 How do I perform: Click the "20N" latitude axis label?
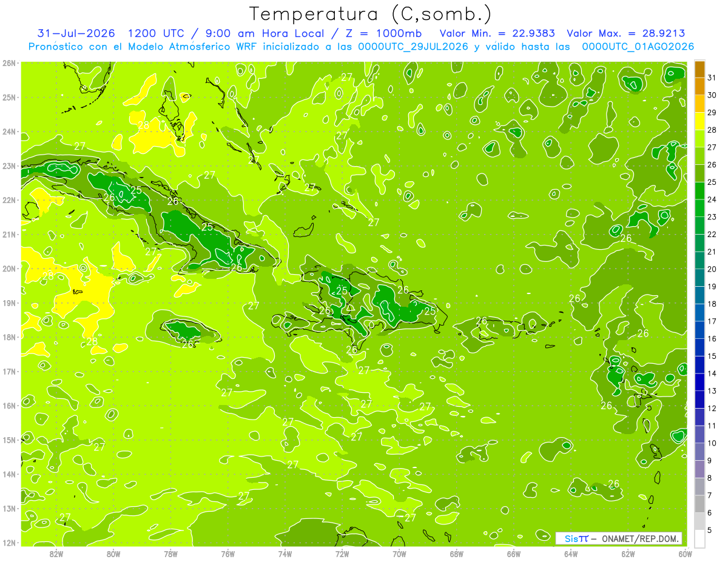(x=9, y=269)
